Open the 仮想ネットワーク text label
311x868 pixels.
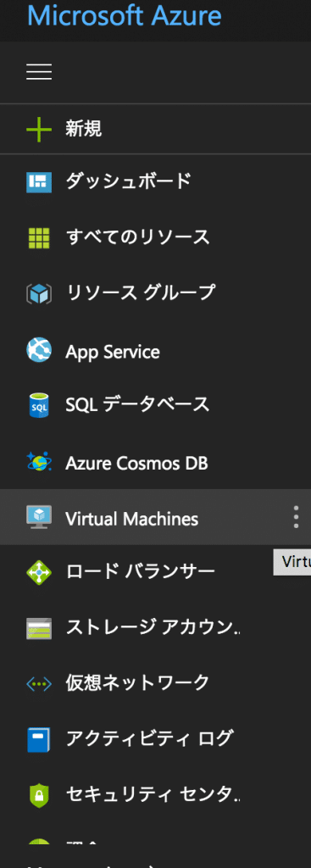point(138,682)
